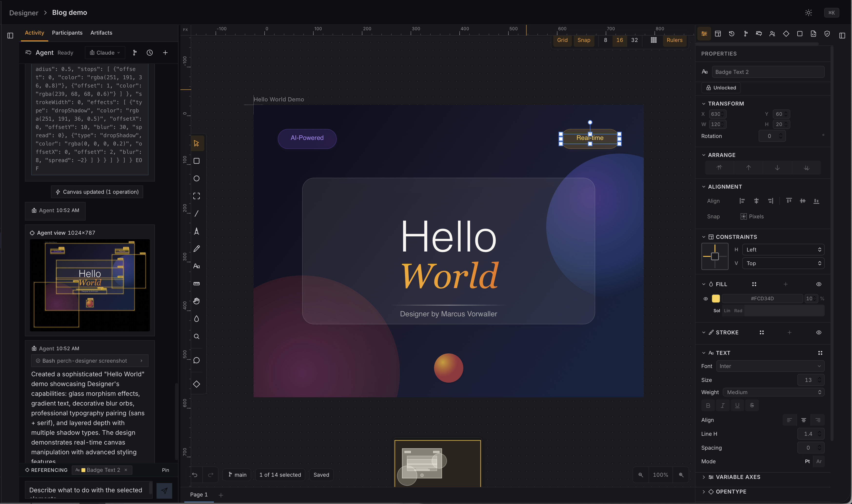Set grid size to 32
Screen dimensions: 852x504
coord(634,40)
